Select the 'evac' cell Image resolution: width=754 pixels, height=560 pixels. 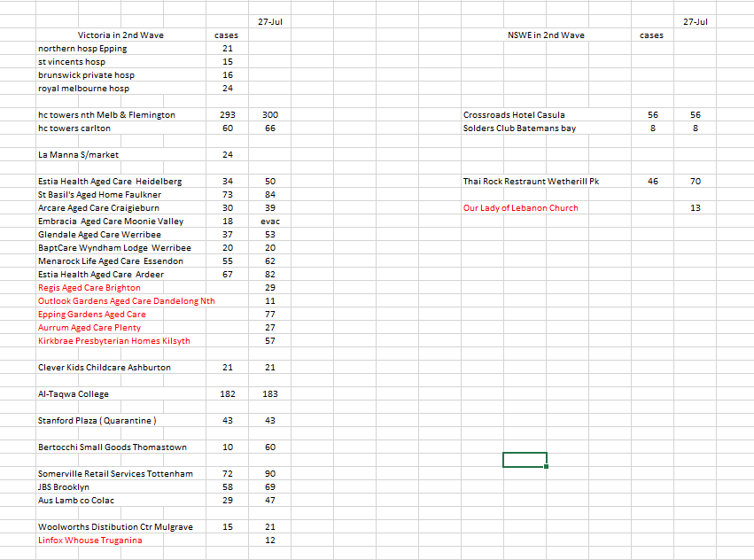pos(269,222)
